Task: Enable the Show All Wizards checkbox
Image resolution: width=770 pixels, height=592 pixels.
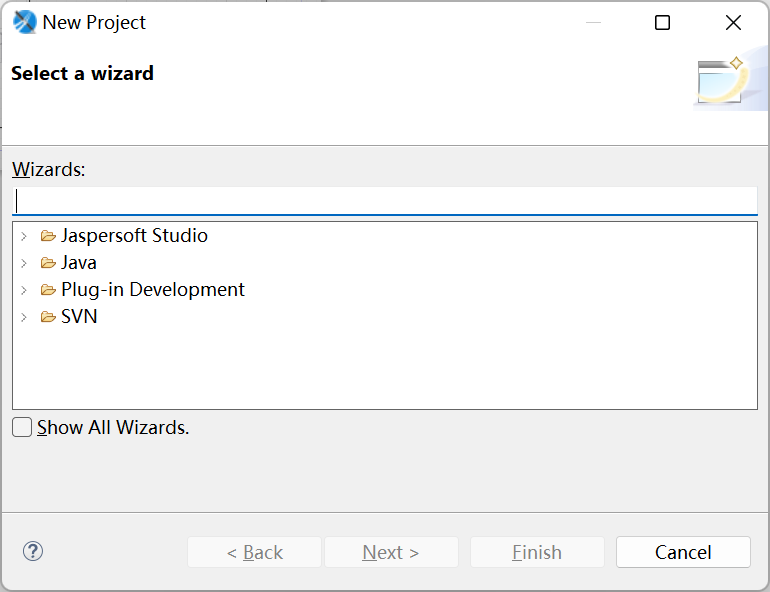Action: tap(22, 427)
